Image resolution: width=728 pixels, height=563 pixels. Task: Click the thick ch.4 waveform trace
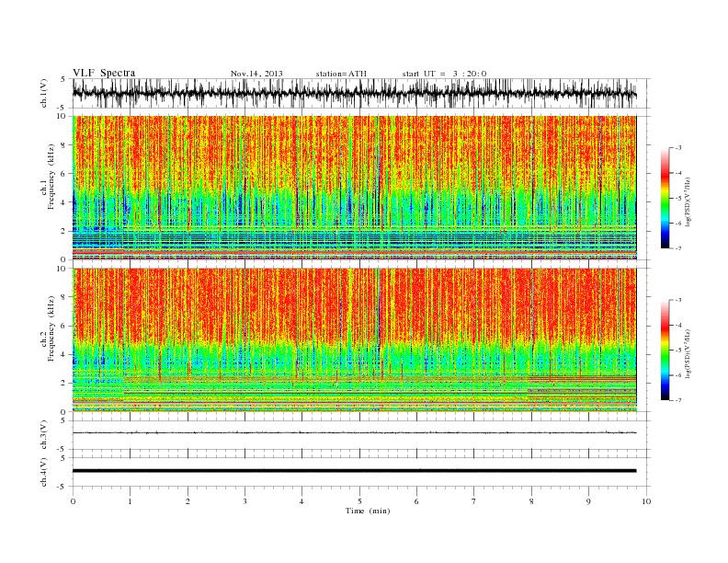coord(354,471)
